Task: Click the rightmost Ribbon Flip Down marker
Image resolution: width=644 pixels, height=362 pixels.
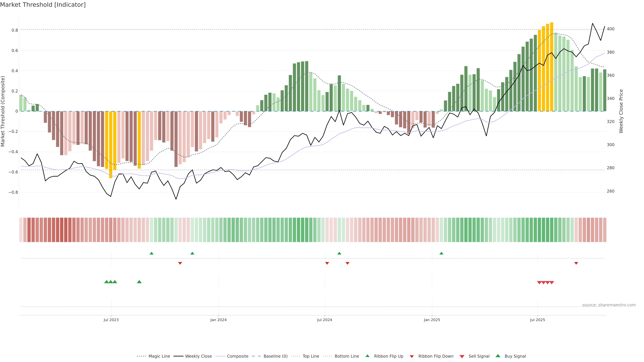Action: (576, 263)
